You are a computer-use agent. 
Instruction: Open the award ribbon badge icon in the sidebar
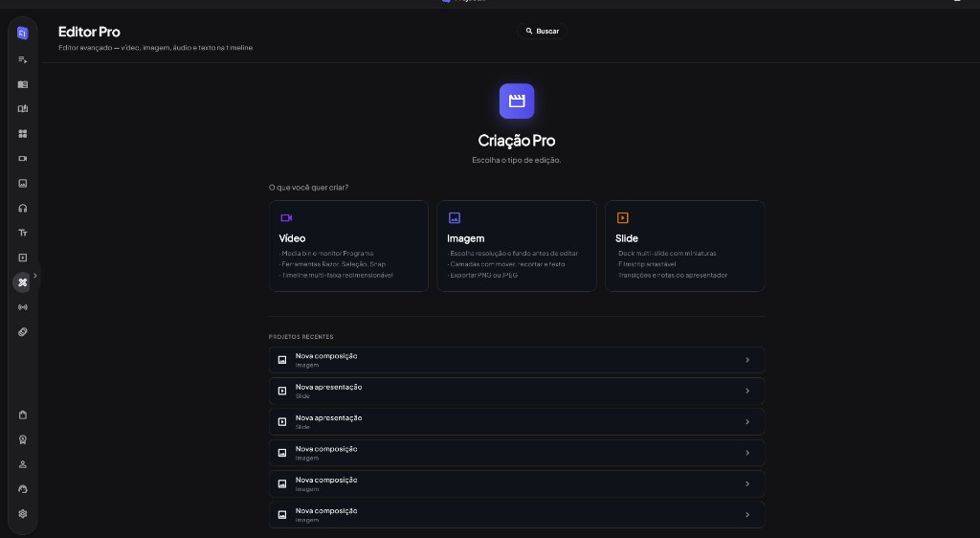(23, 439)
